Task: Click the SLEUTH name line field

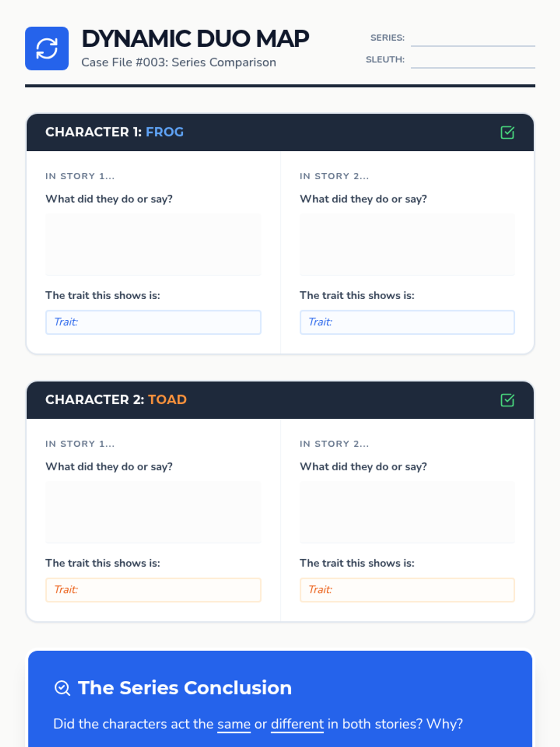Action: click(472, 61)
